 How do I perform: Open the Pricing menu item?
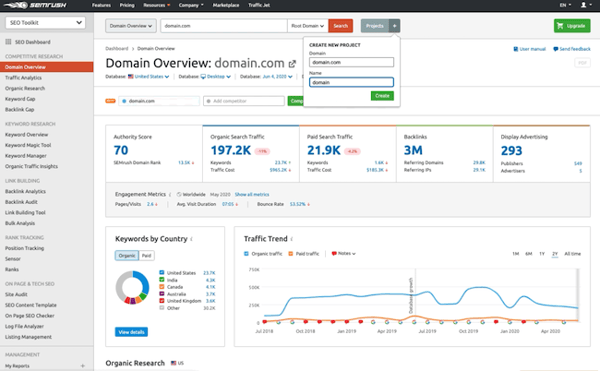(x=127, y=5)
